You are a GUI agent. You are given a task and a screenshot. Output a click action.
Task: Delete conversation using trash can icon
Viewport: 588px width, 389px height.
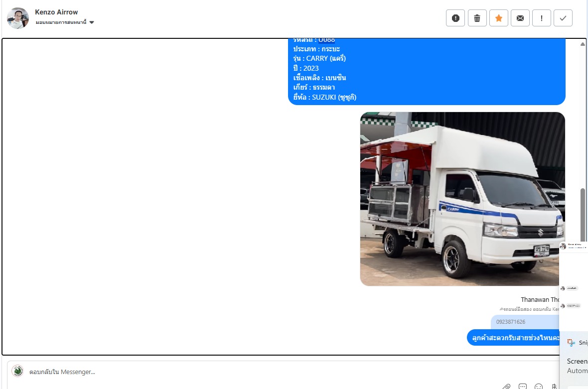[477, 18]
